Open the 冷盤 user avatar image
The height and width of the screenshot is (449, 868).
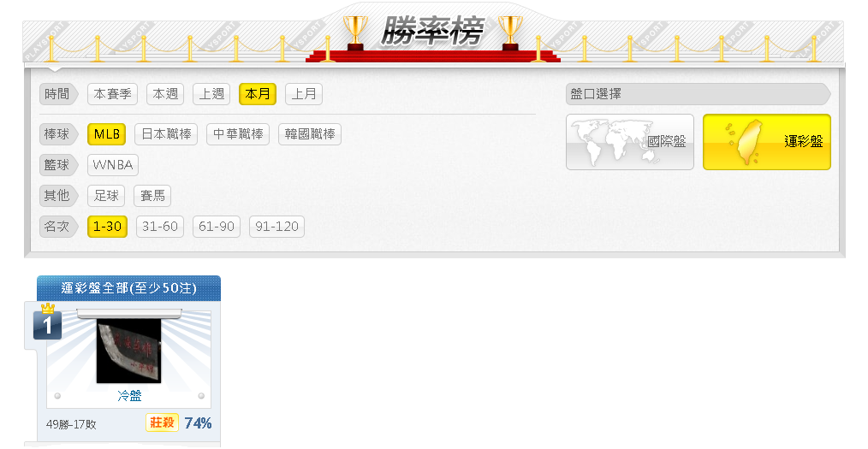click(x=129, y=352)
